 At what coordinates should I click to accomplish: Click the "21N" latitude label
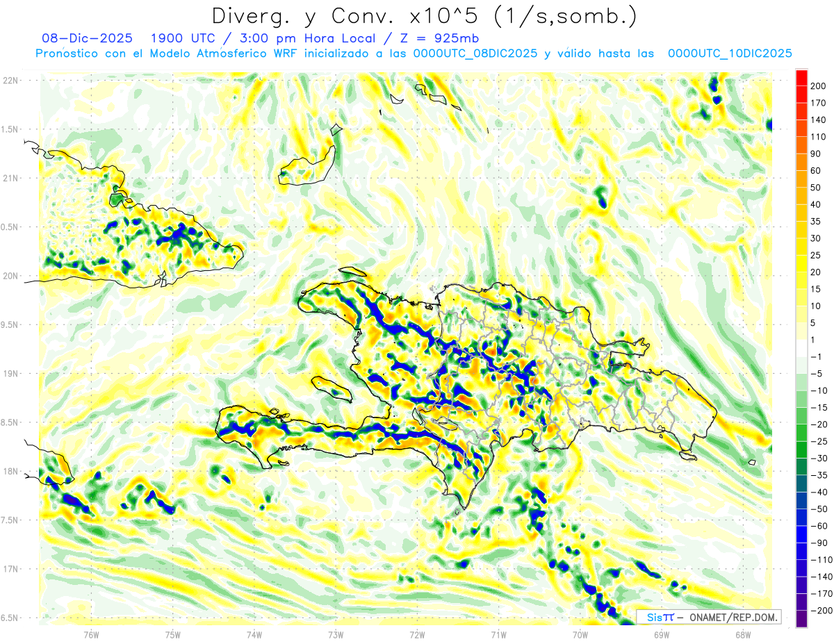10,178
